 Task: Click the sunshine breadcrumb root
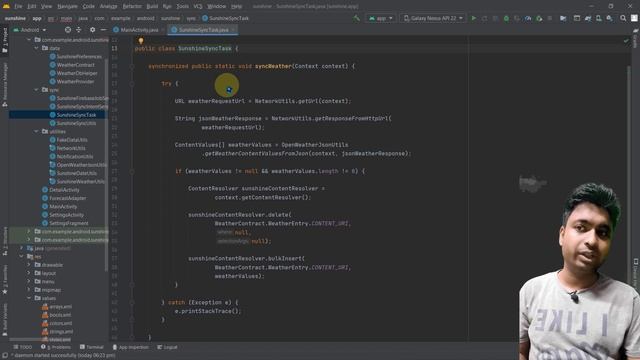coord(15,18)
